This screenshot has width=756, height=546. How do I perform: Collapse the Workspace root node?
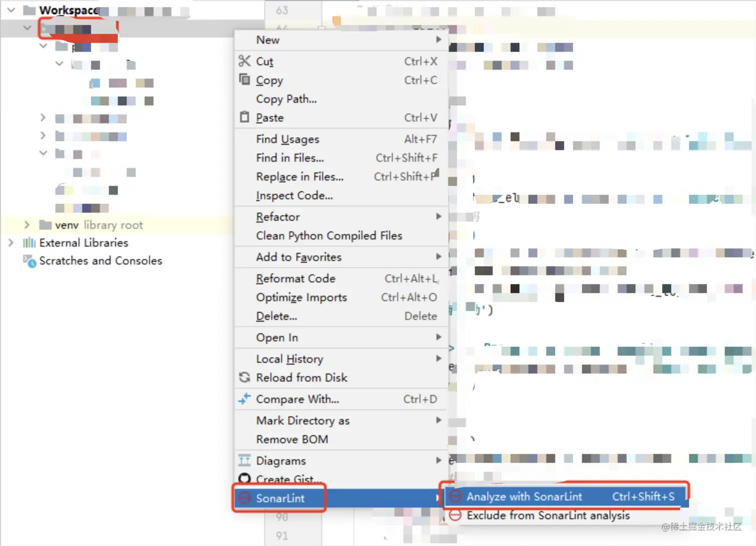pyautogui.click(x=11, y=10)
